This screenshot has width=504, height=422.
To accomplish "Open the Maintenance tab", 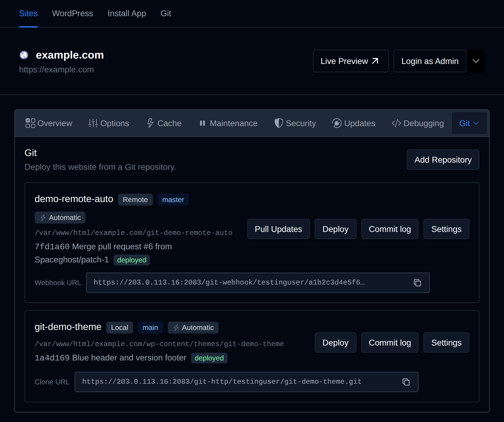I will 228,123.
